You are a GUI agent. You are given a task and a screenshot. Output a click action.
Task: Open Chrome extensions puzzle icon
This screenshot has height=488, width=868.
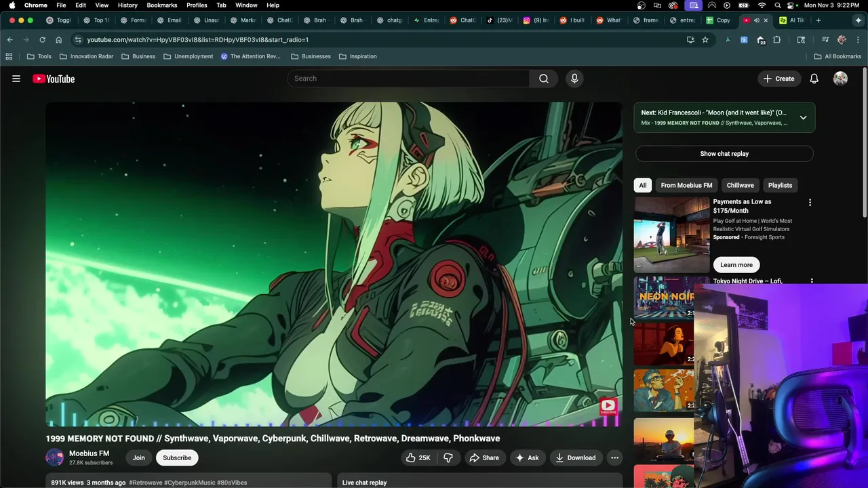click(x=777, y=40)
